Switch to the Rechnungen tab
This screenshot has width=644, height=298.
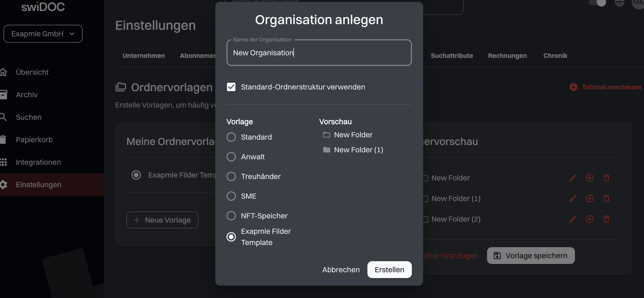[507, 56]
